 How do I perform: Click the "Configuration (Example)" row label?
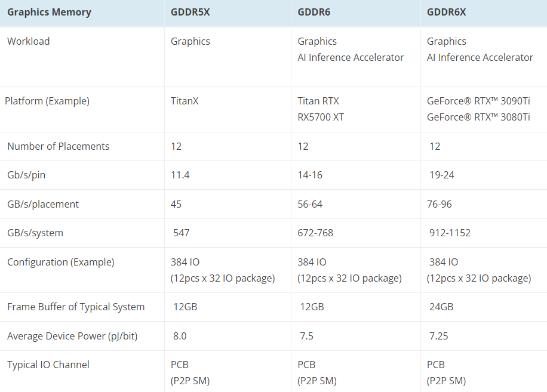pyautogui.click(x=61, y=262)
